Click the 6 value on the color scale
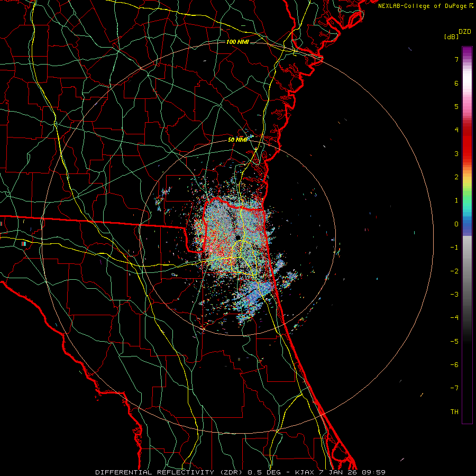The width and height of the screenshot is (476, 476). pos(456,83)
